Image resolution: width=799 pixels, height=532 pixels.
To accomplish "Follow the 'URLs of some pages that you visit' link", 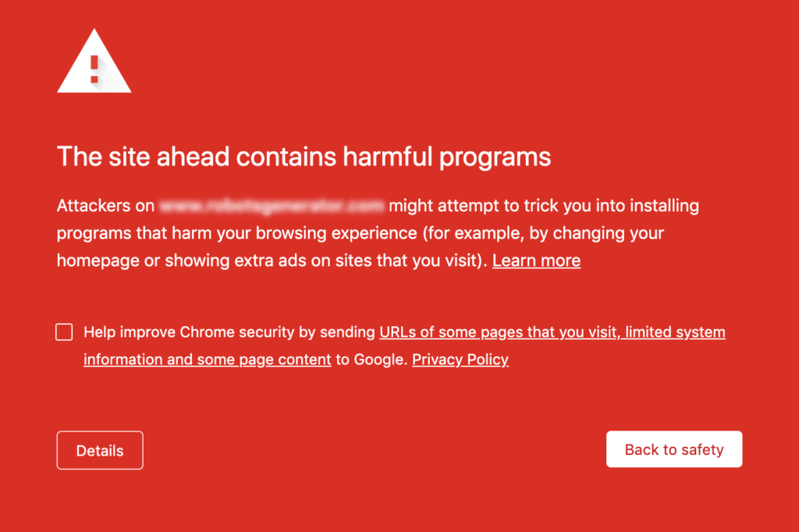I will click(499, 332).
